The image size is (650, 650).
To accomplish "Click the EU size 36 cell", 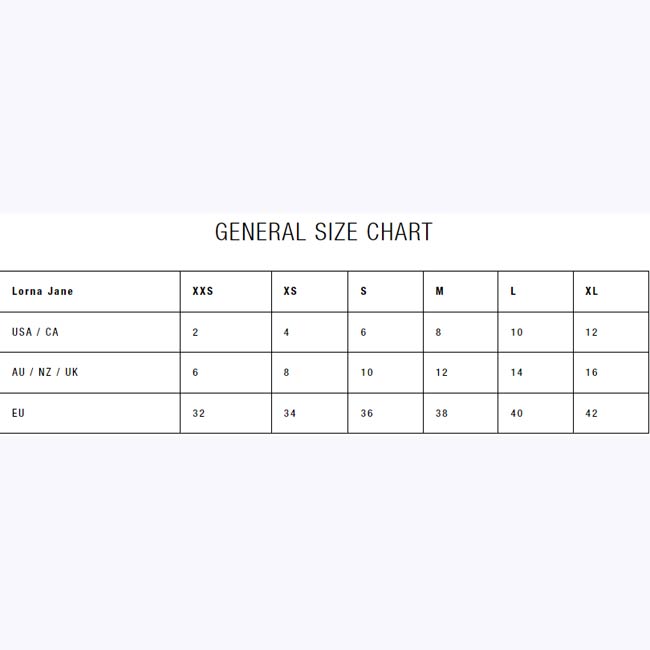I will point(367,413).
